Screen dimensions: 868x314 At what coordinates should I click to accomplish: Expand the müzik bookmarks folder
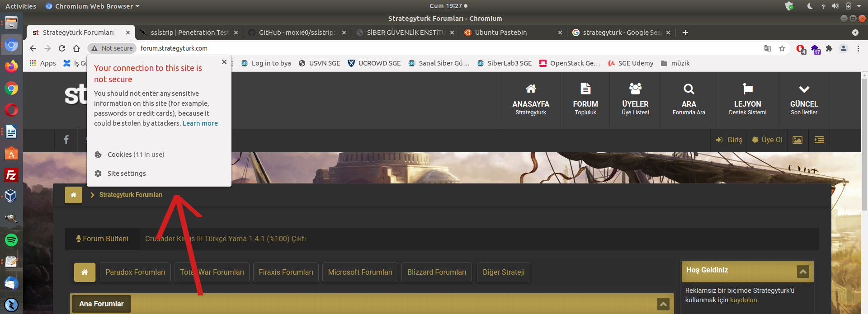click(675, 63)
